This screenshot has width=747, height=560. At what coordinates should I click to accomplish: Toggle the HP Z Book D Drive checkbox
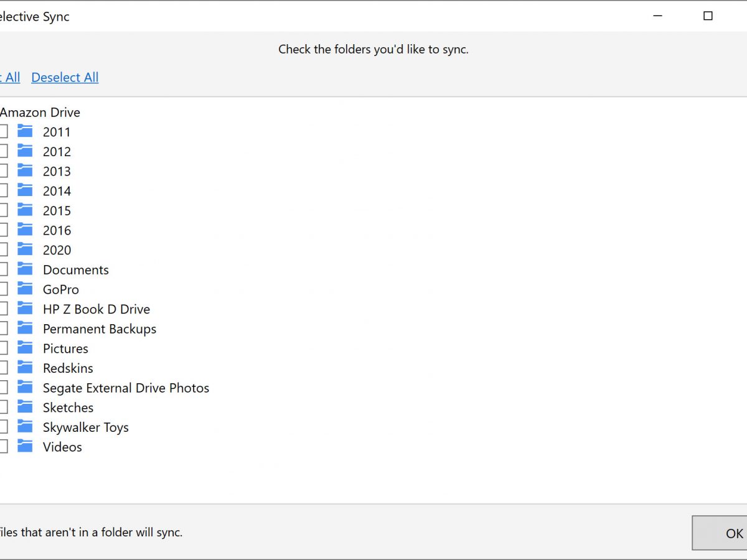[x=3, y=309]
